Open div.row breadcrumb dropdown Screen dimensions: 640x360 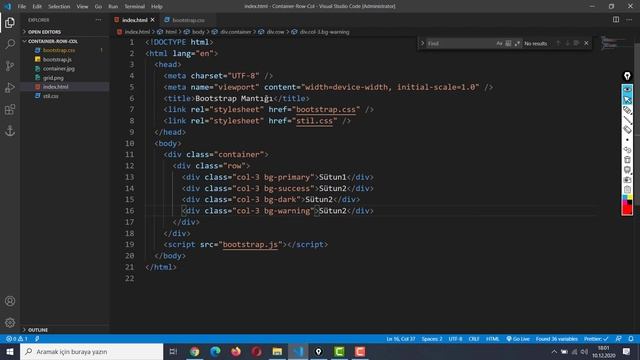coord(271,32)
